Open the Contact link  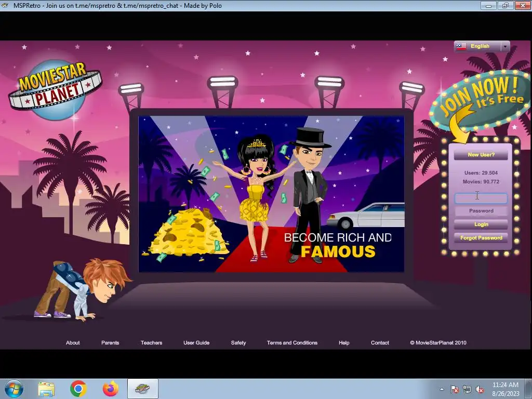(x=380, y=343)
